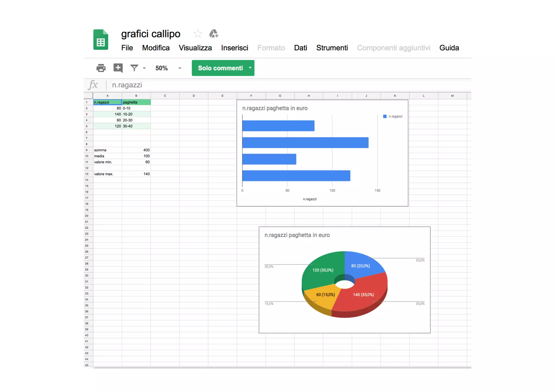Click the green Google Sheets home icon
Screen dimensions: 555x392
point(101,40)
